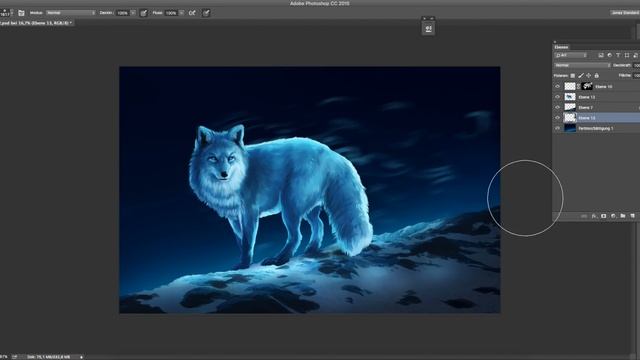Click the layer Deckkraft value field

[x=636, y=65]
